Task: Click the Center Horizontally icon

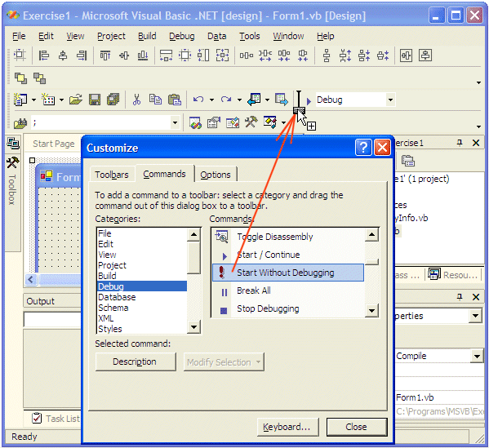Action: pos(406,55)
